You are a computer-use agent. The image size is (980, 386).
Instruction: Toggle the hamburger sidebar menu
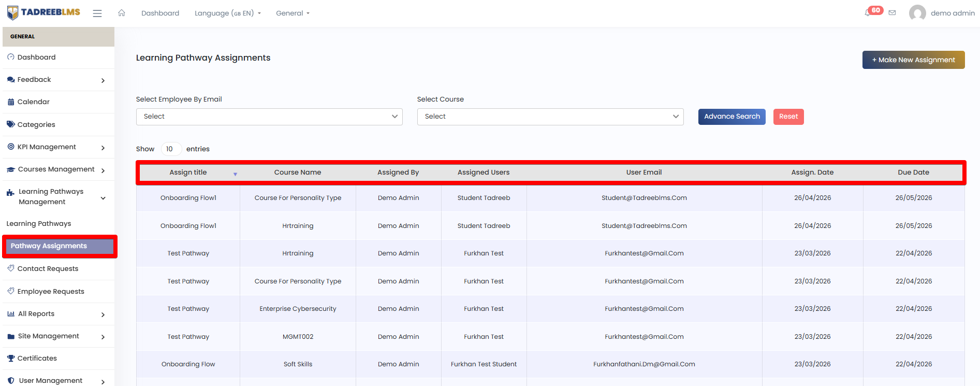pos(97,13)
